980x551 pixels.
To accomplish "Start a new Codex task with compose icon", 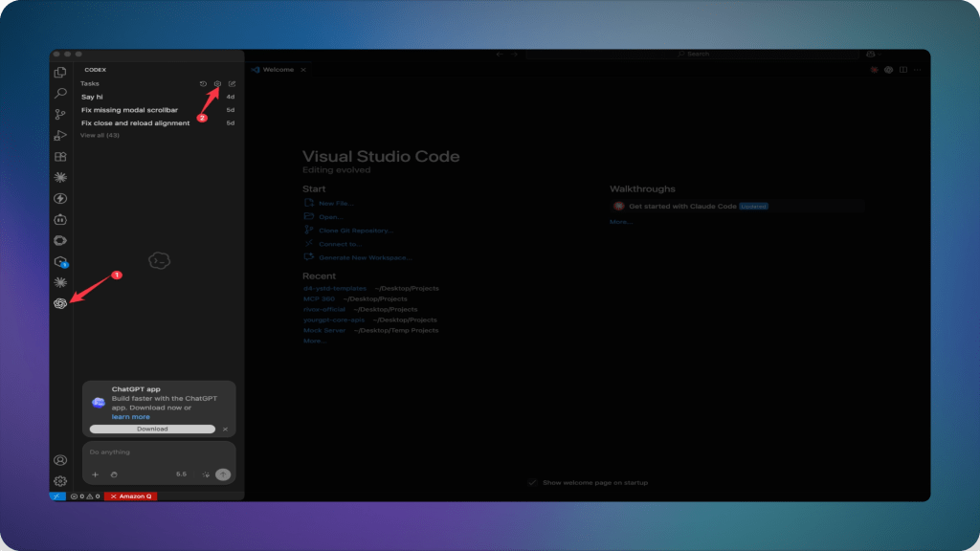I will click(232, 84).
